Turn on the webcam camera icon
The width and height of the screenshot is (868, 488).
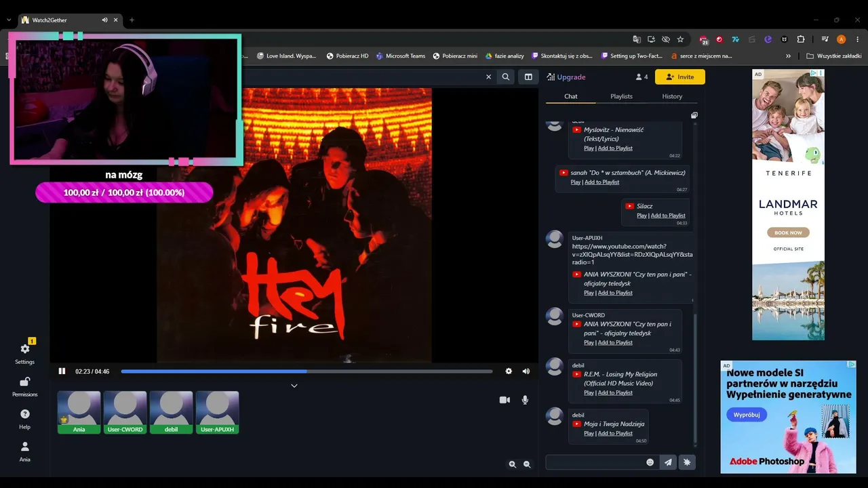505,400
